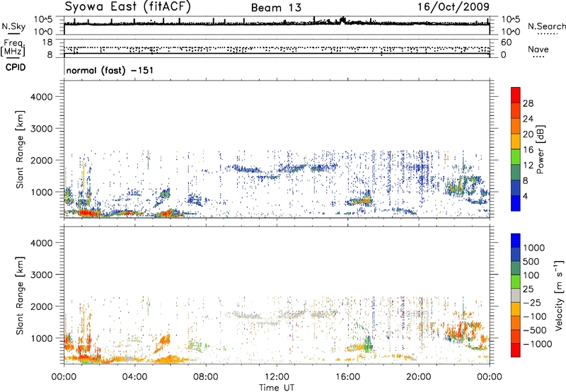Click the power color bar blue bottom segment

point(516,203)
